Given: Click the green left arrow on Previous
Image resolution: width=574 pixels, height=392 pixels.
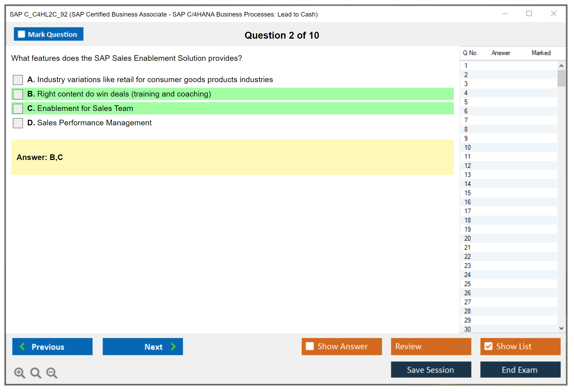Looking at the screenshot, I should pos(22,346).
